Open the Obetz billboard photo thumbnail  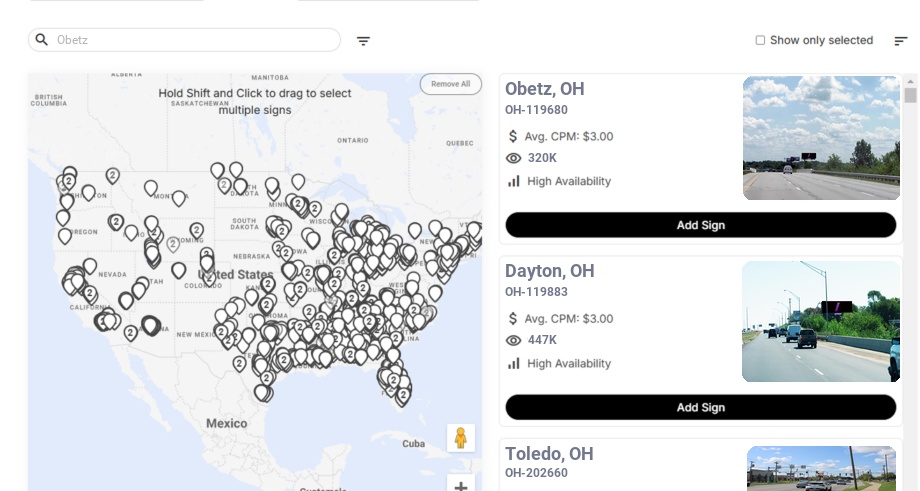(x=821, y=138)
